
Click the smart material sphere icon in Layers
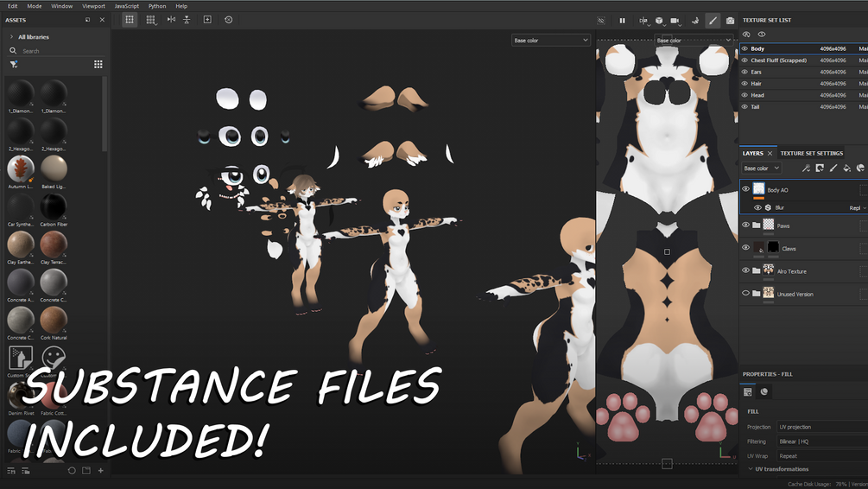click(860, 168)
